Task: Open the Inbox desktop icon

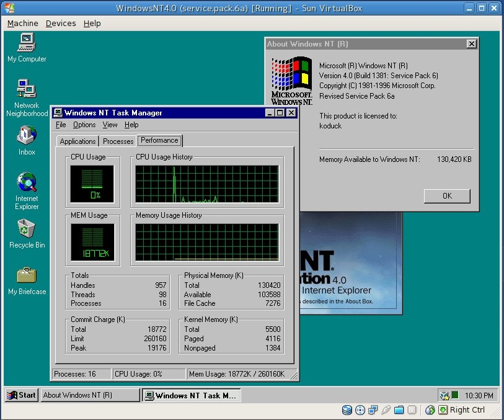Action: click(x=27, y=136)
